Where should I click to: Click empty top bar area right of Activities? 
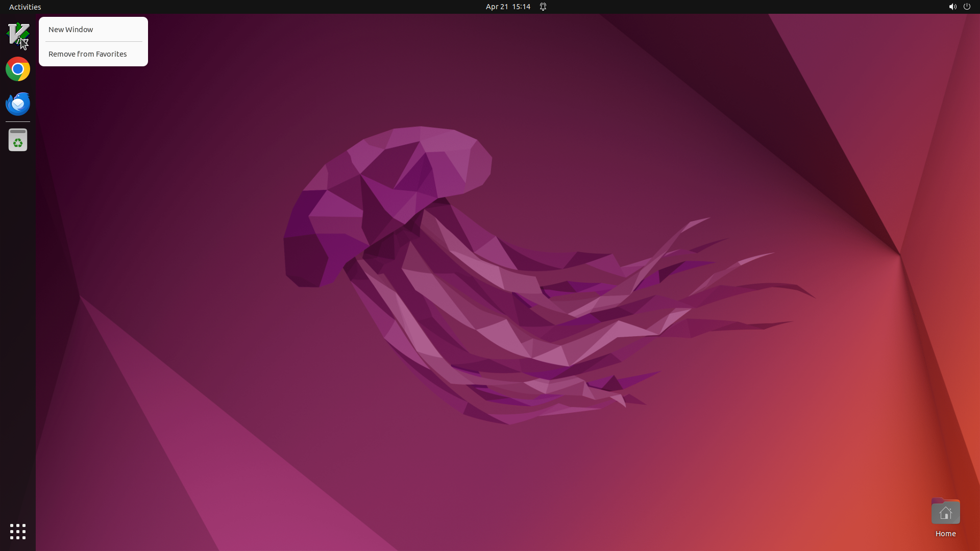pos(204,7)
